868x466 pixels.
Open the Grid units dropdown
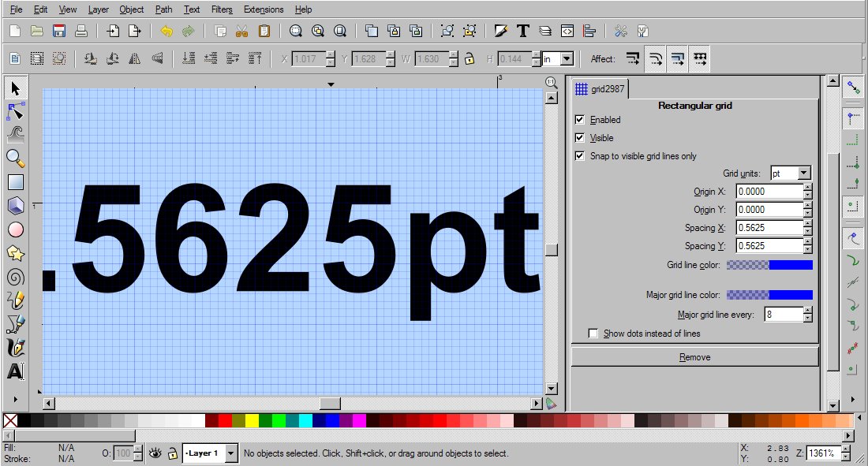pyautogui.click(x=791, y=173)
